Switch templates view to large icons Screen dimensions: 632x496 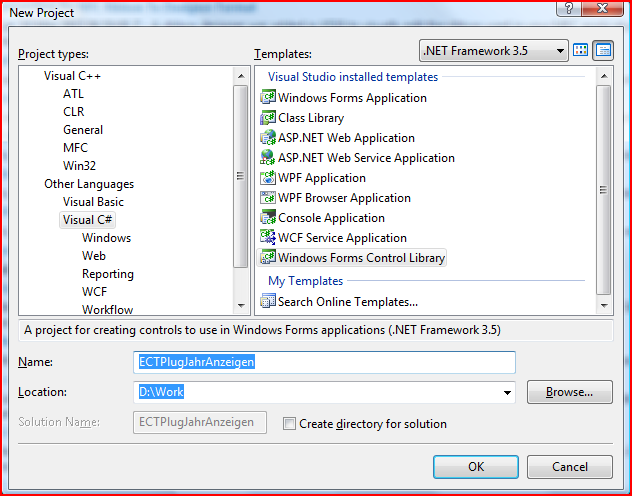click(580, 50)
